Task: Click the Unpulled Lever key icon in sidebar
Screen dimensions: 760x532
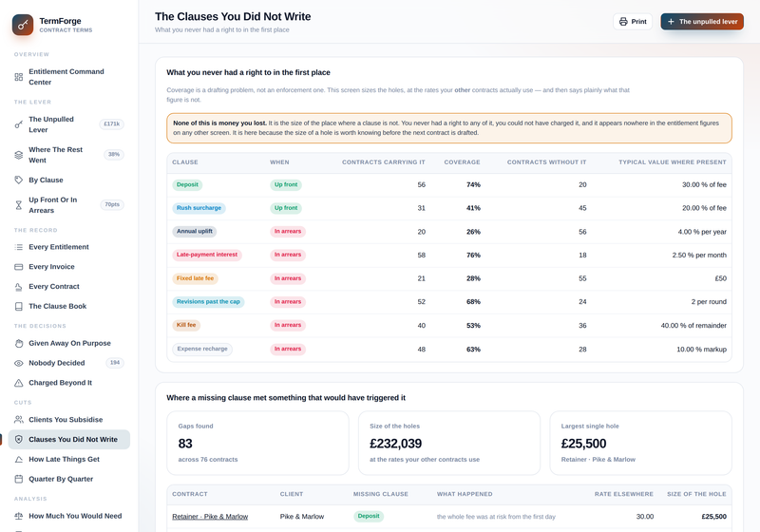Action: pos(18,124)
